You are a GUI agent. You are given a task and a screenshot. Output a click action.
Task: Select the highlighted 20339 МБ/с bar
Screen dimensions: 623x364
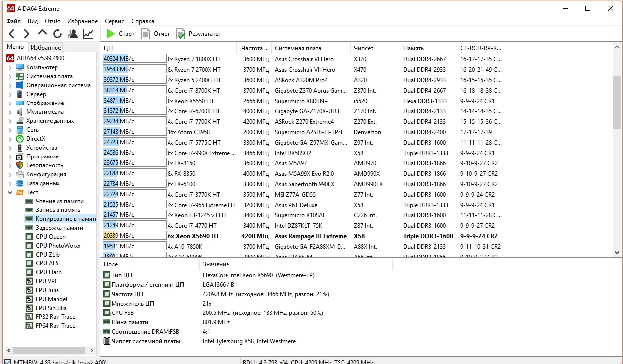(x=134, y=236)
